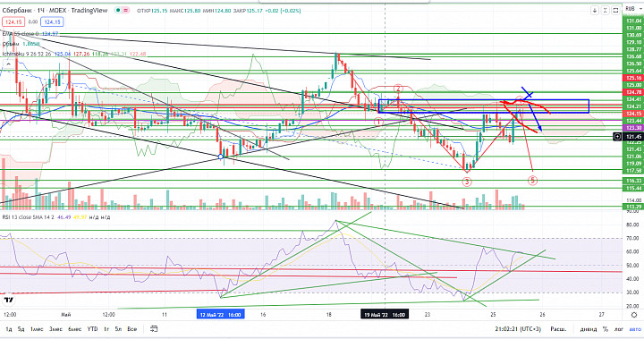644x339 pixels.
Task: Select the EMA 55 close indicator legend
Action: tap(30, 34)
